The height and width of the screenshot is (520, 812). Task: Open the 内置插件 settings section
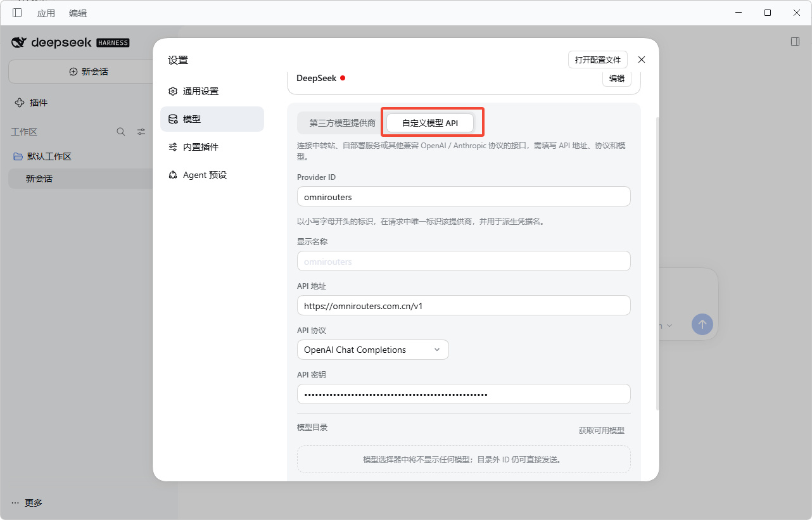tap(212, 147)
